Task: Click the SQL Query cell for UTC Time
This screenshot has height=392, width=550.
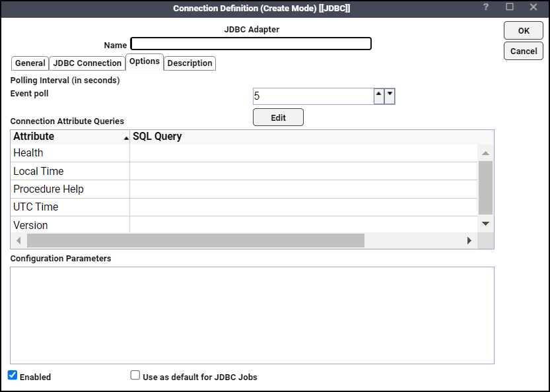Action: 304,207
